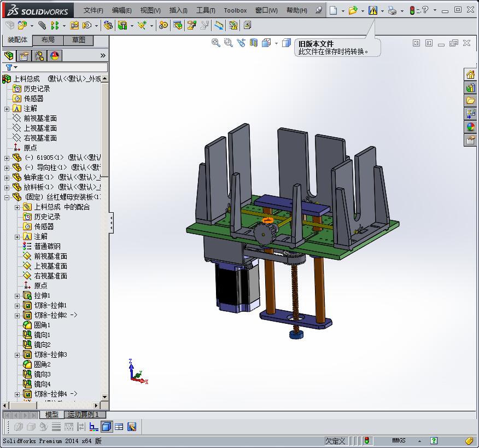Click the New Motion Study gears icon

click(x=163, y=25)
